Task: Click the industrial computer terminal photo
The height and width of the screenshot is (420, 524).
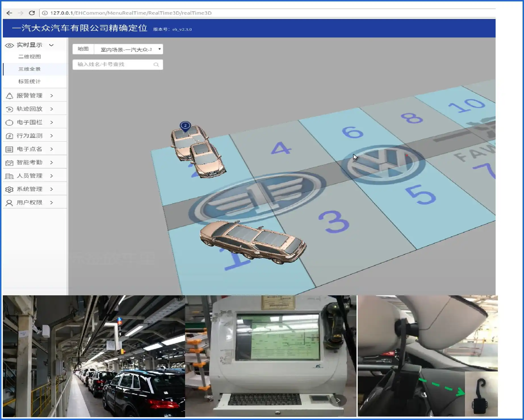Action: tap(271, 356)
